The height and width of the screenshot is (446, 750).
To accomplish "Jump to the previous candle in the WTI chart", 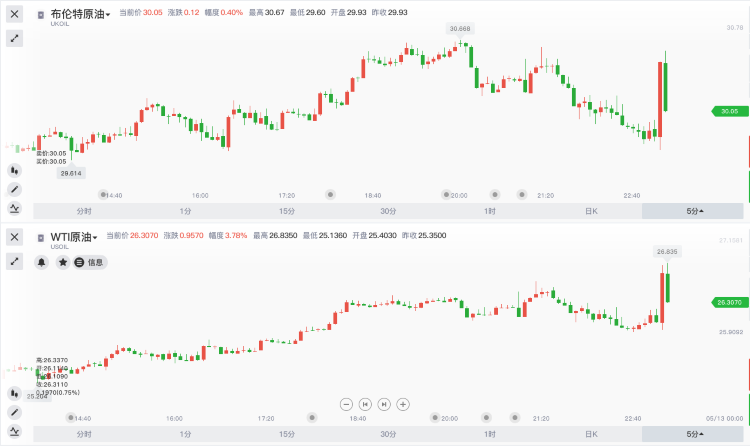I will (x=365, y=404).
